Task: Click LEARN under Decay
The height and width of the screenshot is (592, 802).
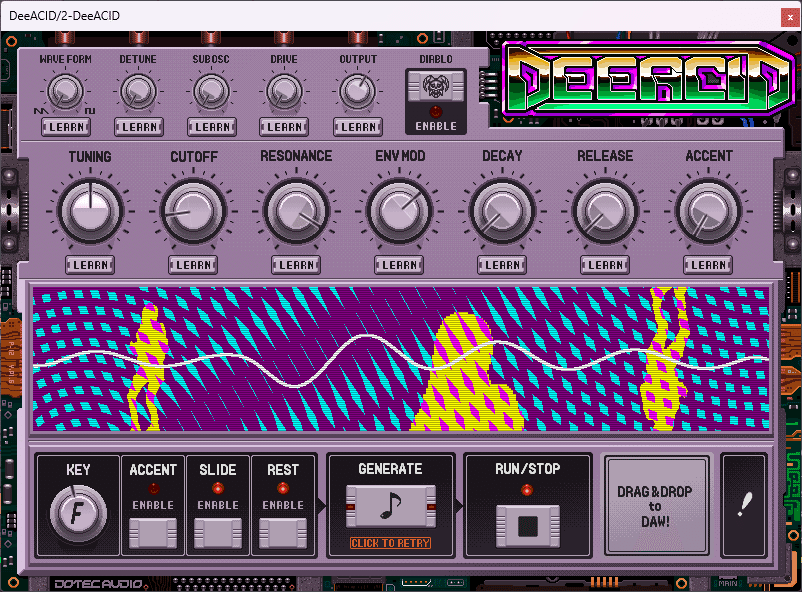Action: point(502,265)
